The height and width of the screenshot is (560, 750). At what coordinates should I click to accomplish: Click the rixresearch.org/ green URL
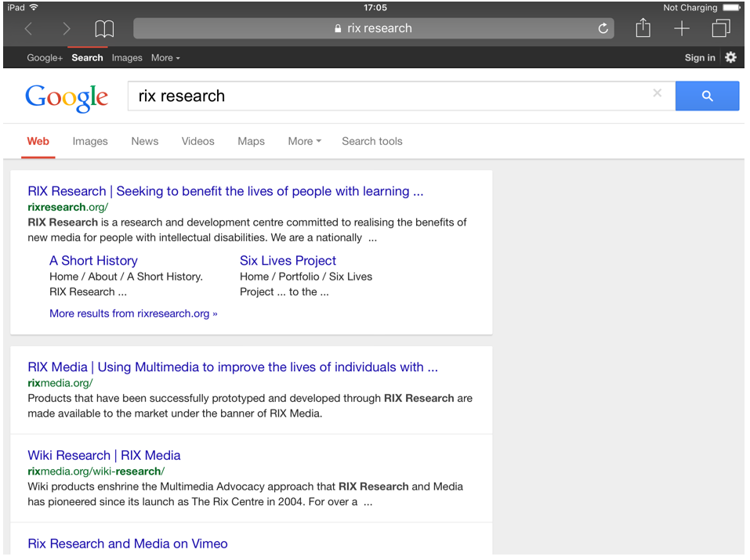pos(68,207)
